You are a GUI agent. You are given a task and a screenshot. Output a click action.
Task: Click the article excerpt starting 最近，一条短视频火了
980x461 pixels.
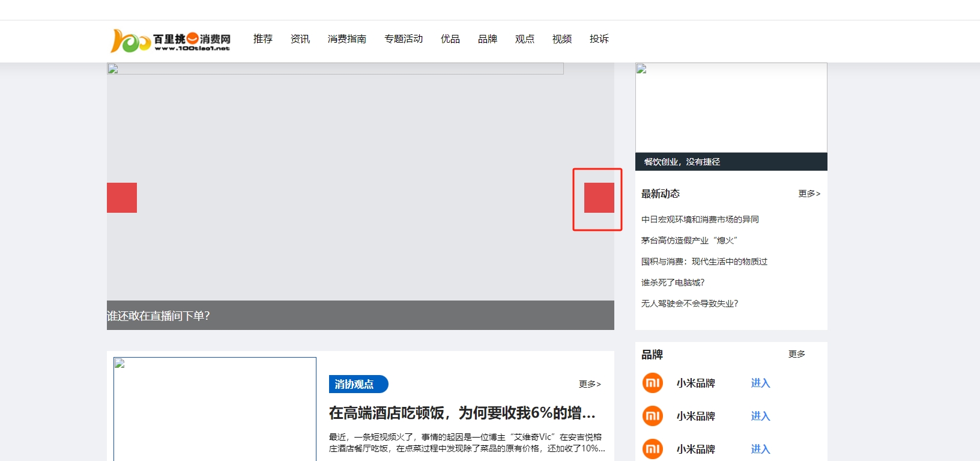click(x=467, y=443)
